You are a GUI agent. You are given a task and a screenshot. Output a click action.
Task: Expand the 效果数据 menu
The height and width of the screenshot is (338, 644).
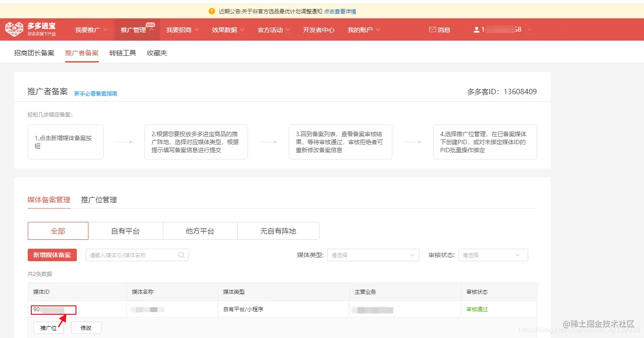(228, 30)
